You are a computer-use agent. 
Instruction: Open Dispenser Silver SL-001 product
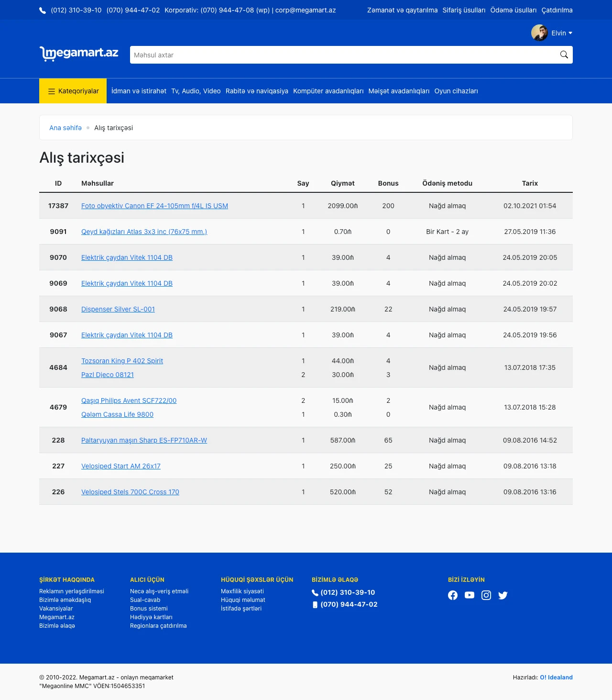click(118, 309)
